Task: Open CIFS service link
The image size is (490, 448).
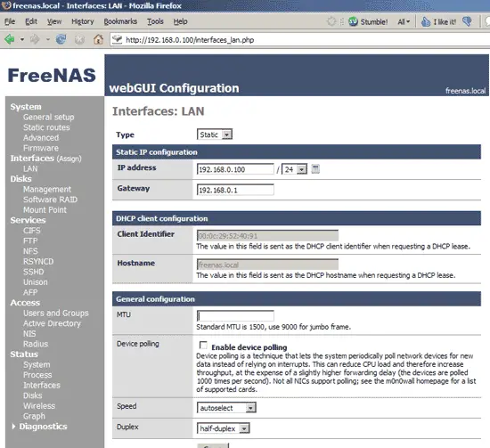Action: [x=32, y=231]
